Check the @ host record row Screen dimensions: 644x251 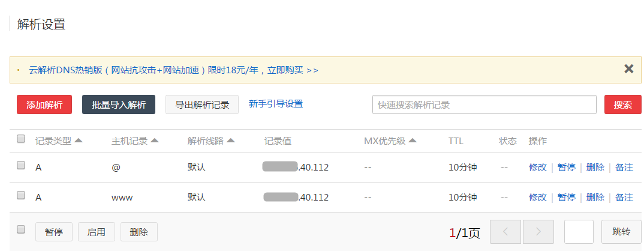click(x=21, y=165)
